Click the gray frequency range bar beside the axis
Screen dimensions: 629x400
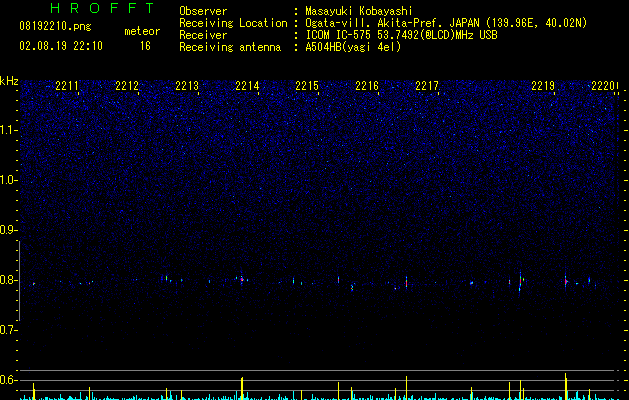point(20,281)
